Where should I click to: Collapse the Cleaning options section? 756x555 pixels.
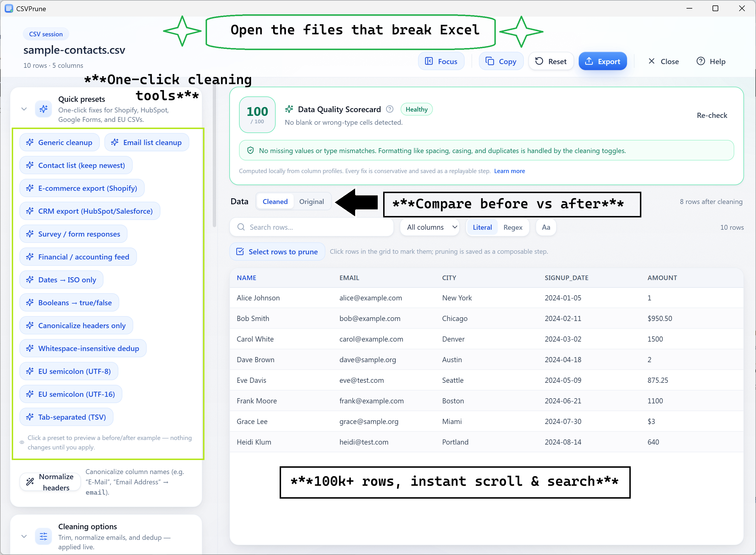tap(24, 536)
